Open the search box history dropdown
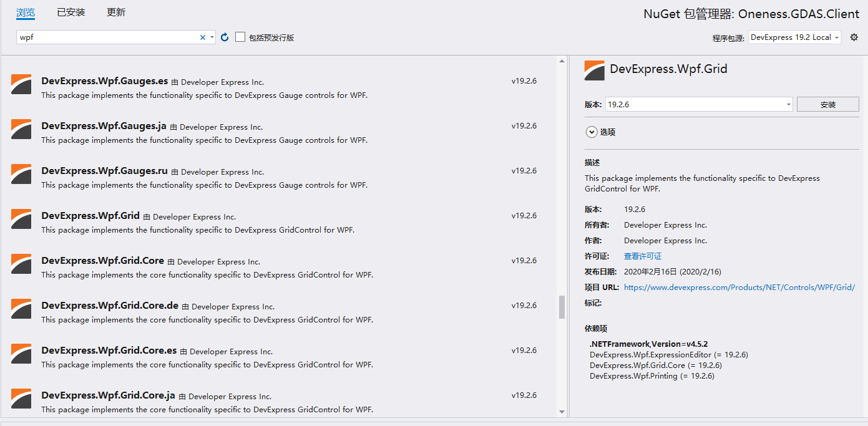This screenshot has height=426, width=868. pyautogui.click(x=212, y=37)
